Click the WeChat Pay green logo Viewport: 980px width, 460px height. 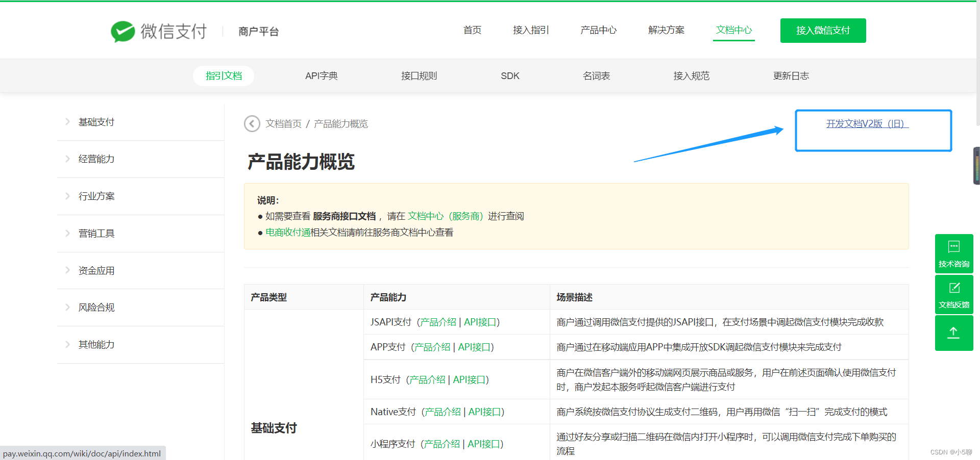122,32
